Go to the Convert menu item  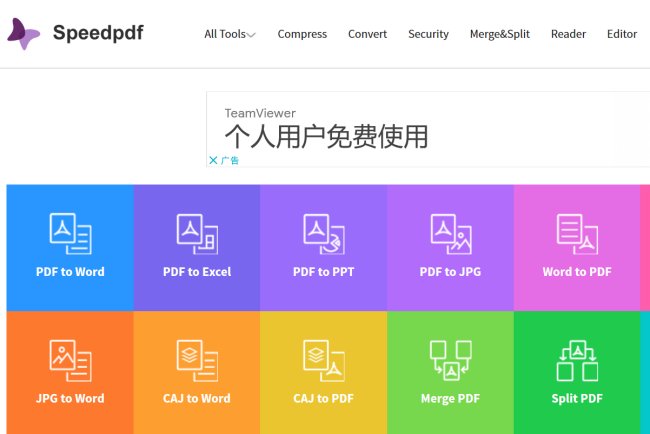[367, 34]
